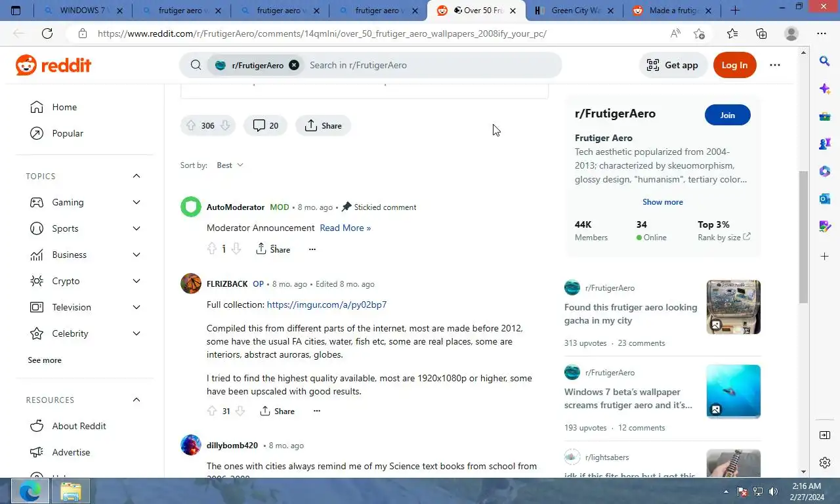The height and width of the screenshot is (504, 840).
Task: Share the AutoModerator comment
Action: tap(272, 249)
